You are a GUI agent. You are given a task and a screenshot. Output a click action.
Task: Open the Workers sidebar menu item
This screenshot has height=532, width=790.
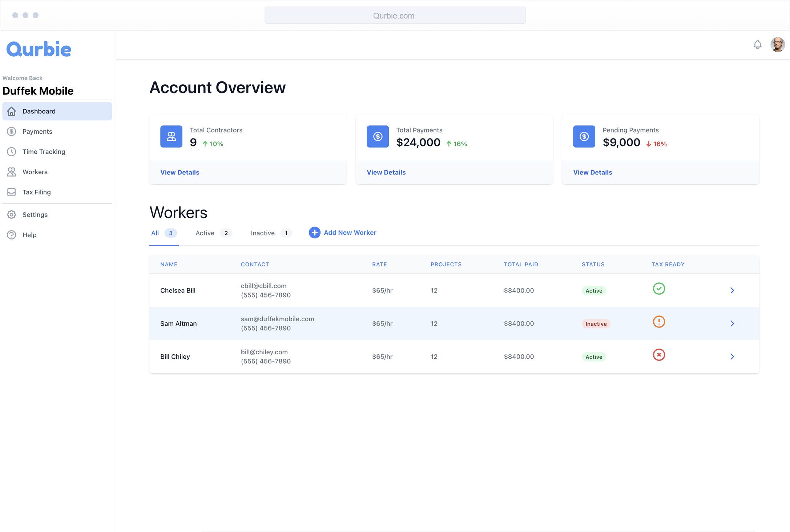pyautogui.click(x=57, y=172)
